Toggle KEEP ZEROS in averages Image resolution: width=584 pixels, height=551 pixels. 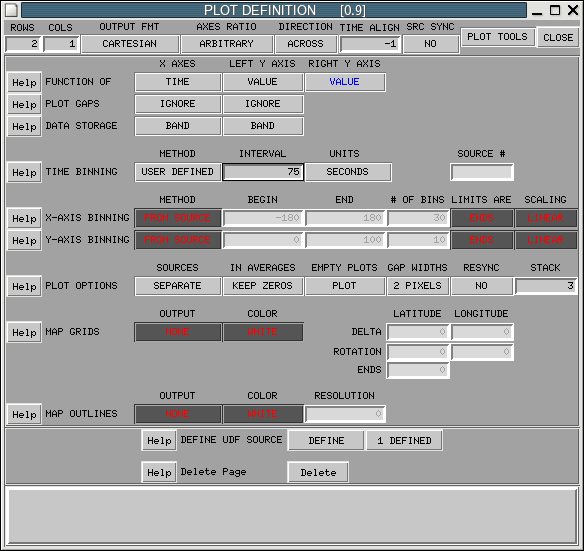pyautogui.click(x=263, y=286)
